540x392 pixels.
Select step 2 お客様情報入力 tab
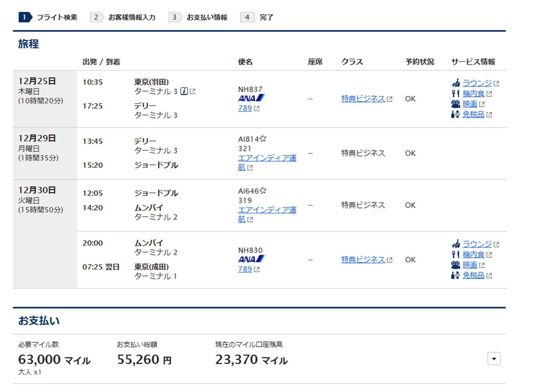(123, 17)
